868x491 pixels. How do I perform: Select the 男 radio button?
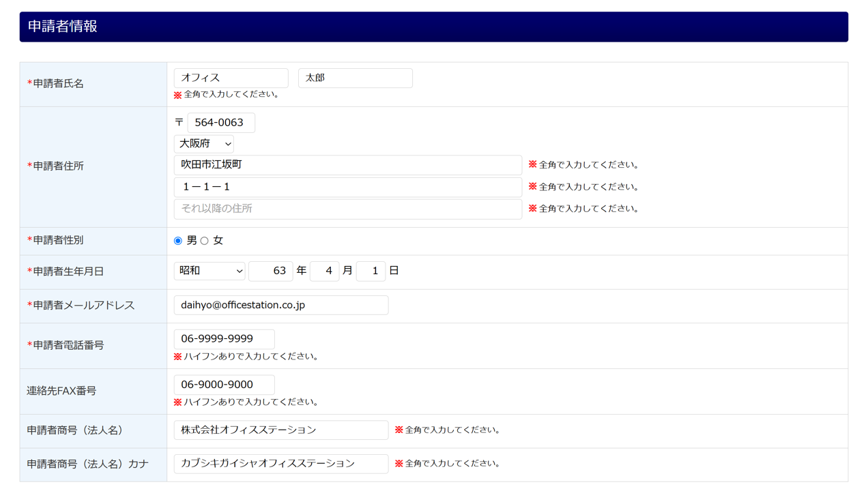[178, 241]
